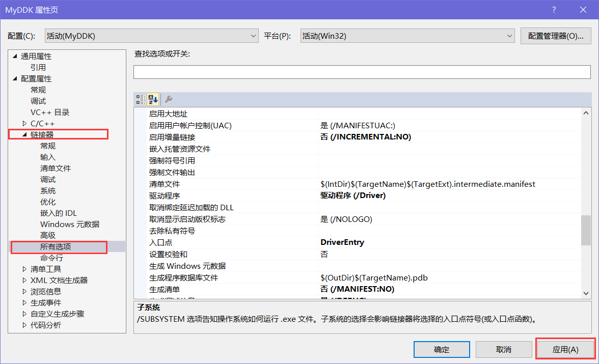Select 高级 under 链接器
Screen dimensions: 599x364
[48, 236]
